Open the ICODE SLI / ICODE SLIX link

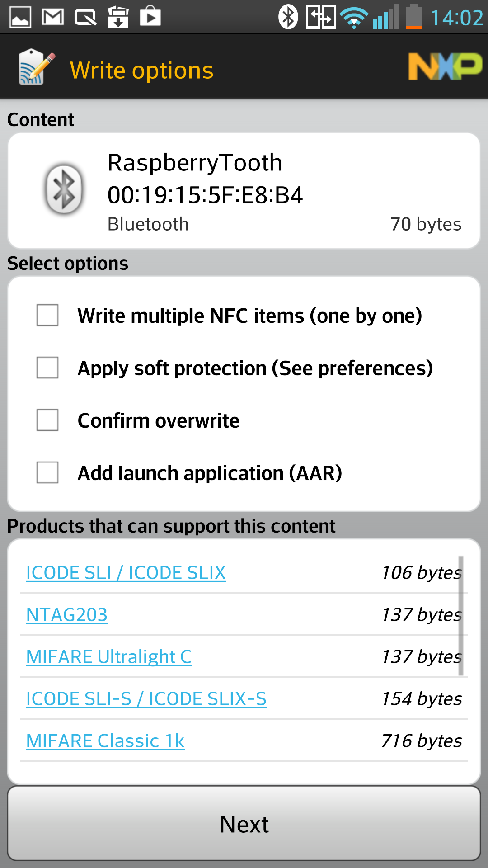(126, 573)
